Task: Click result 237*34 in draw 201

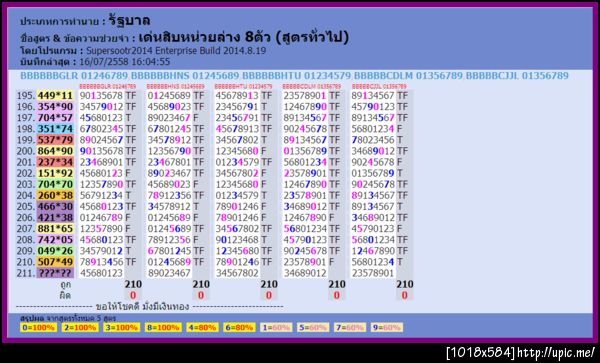Action: [x=55, y=162]
